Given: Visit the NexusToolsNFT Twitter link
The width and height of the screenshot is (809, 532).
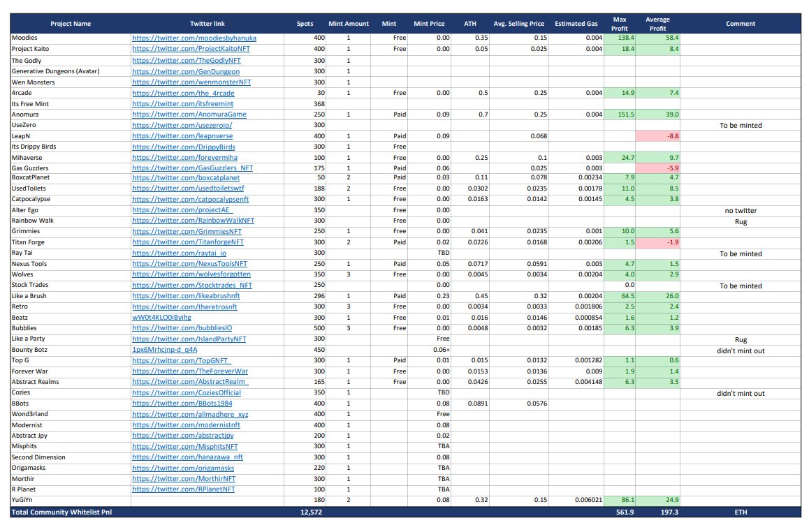Looking at the screenshot, I should click(x=190, y=264).
